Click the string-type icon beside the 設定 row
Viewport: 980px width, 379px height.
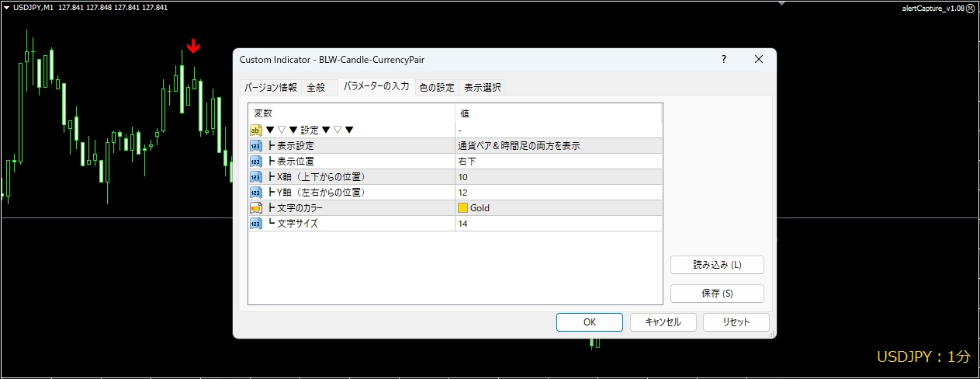255,130
